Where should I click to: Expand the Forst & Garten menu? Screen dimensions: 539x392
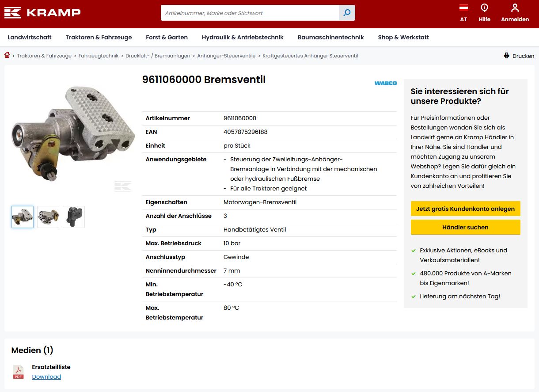(167, 37)
